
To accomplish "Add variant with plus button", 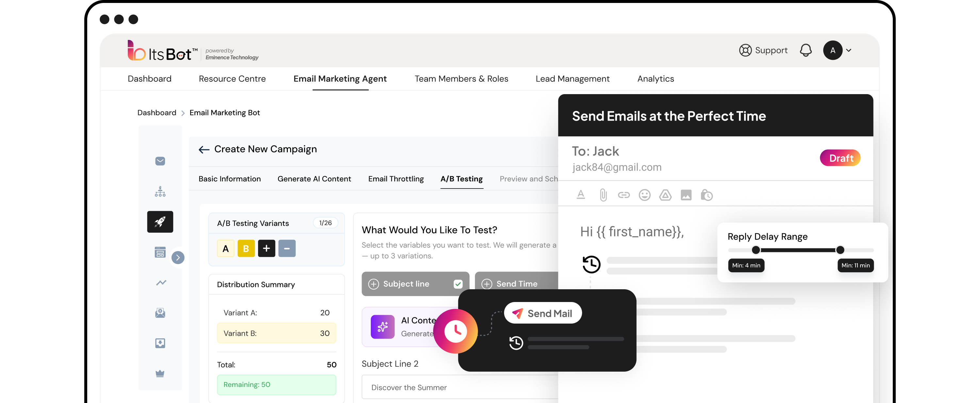I will pos(266,248).
